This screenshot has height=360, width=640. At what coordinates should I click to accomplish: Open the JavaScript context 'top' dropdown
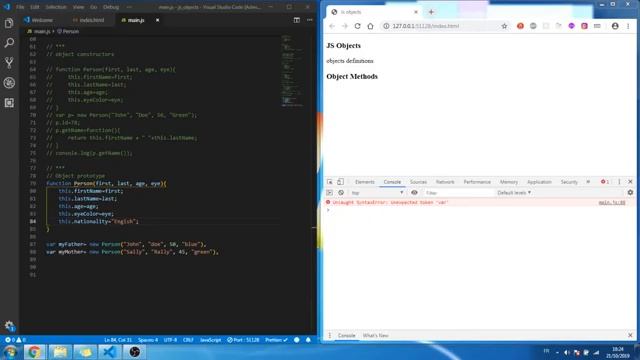(x=377, y=193)
